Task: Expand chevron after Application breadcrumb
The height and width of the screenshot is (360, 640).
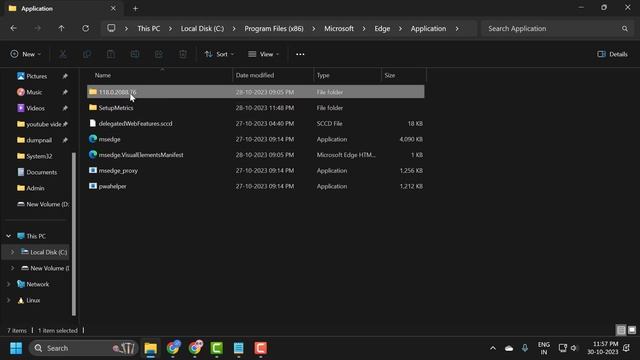Action: click(x=457, y=29)
